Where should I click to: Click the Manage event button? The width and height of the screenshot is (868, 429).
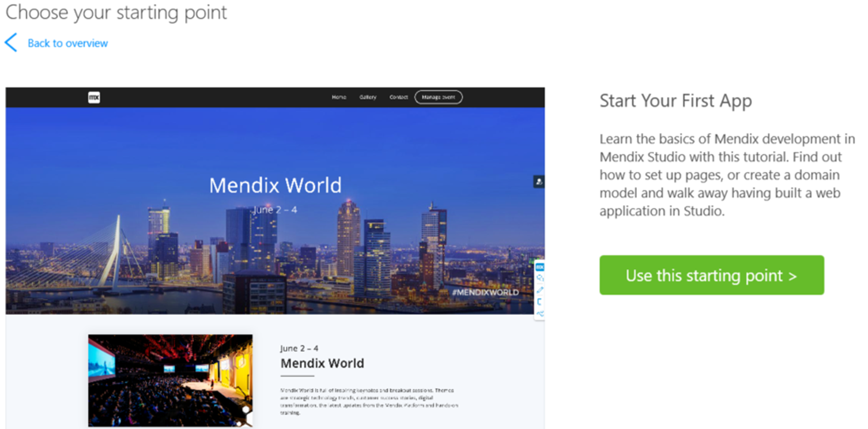click(439, 97)
